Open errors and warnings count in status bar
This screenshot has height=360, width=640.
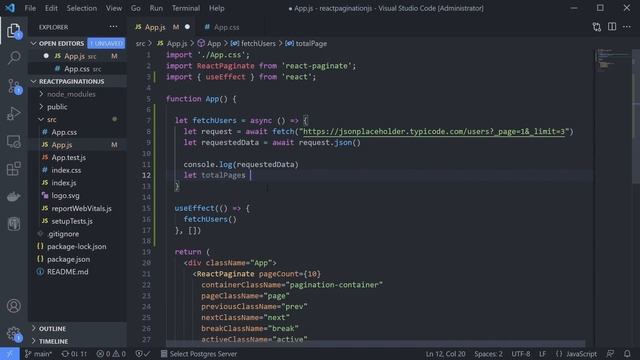(x=111, y=354)
